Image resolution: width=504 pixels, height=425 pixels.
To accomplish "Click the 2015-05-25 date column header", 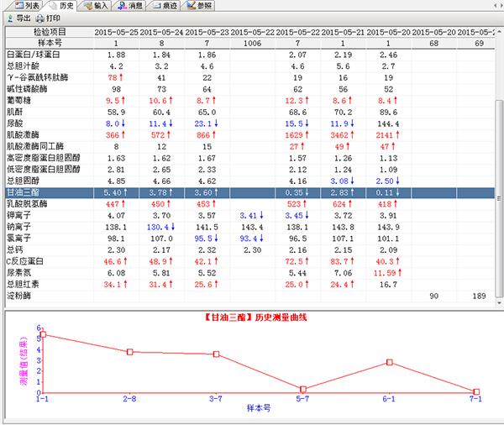I will pos(115,31).
